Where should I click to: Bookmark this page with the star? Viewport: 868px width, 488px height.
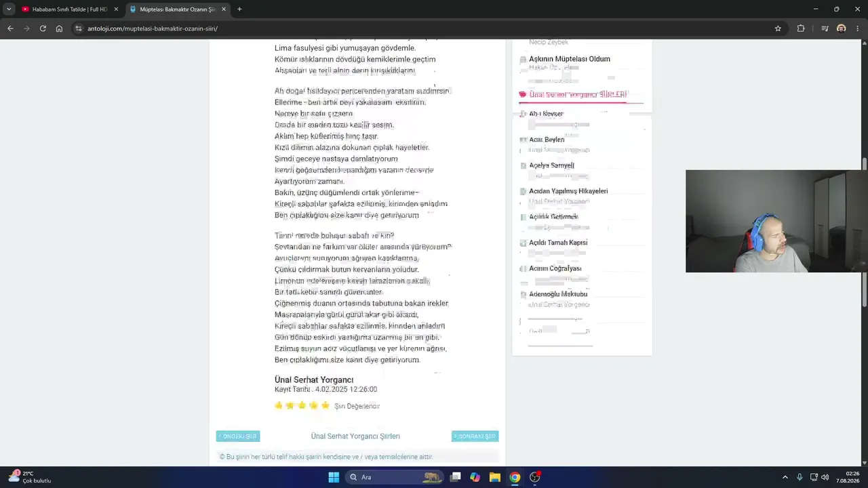(x=778, y=28)
